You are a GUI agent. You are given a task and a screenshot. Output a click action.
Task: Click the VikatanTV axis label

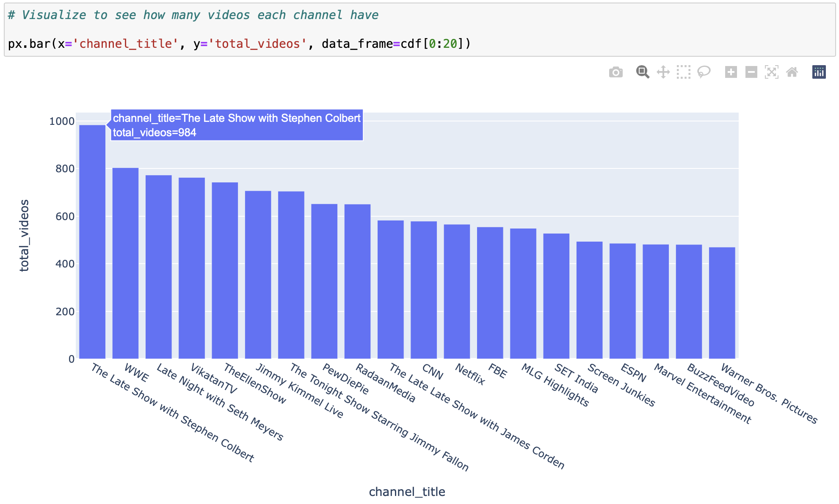pos(214,378)
